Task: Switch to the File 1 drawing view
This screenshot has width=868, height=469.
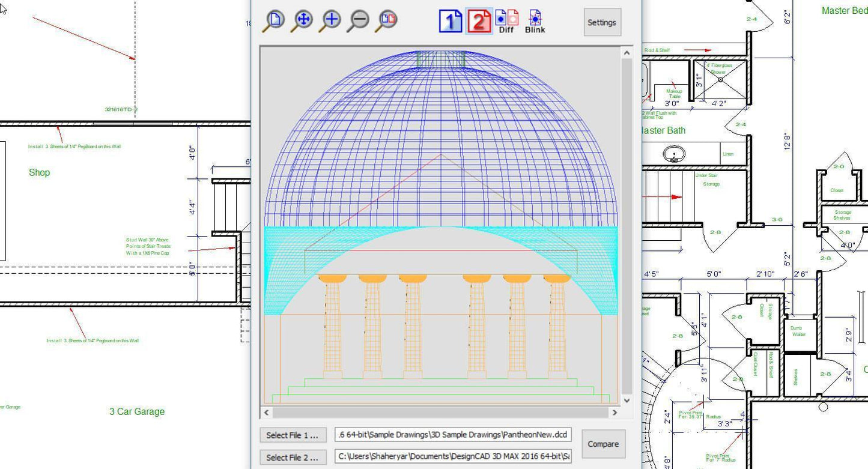Action: [450, 22]
